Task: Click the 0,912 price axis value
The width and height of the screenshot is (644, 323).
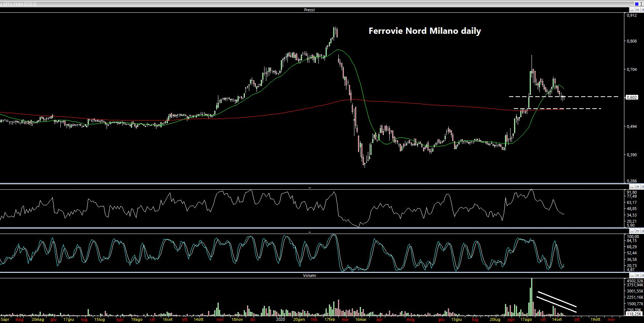Action: pos(632,16)
